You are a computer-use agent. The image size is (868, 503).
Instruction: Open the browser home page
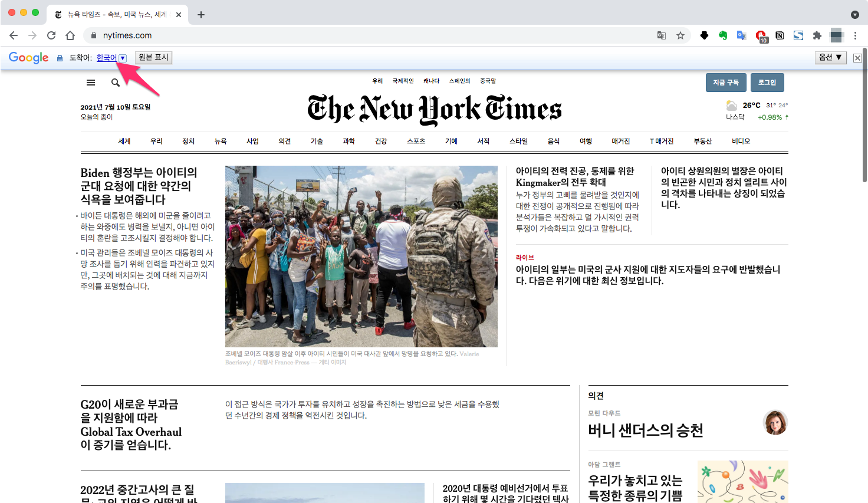pos(70,35)
